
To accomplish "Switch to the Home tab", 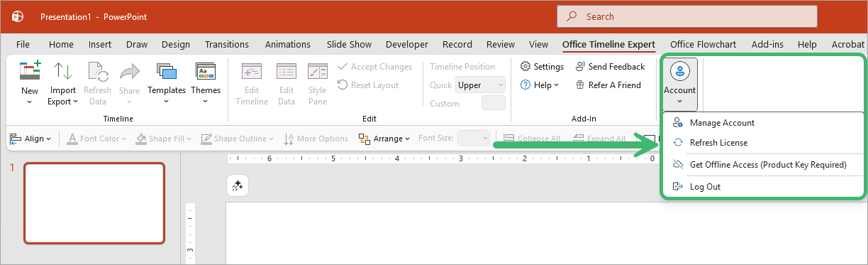I will point(61,44).
